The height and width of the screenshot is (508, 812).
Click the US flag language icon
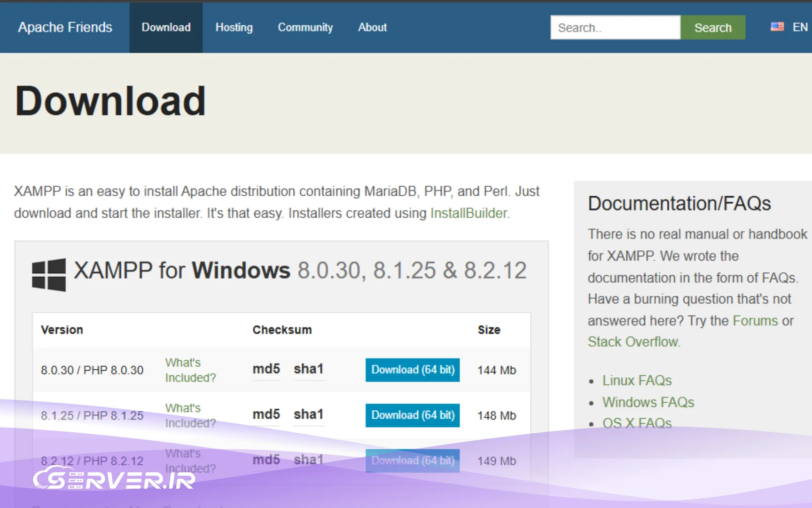coord(777,26)
